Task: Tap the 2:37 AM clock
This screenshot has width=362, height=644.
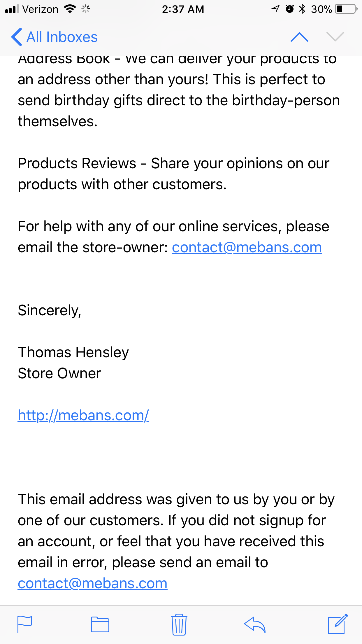Action: click(183, 9)
